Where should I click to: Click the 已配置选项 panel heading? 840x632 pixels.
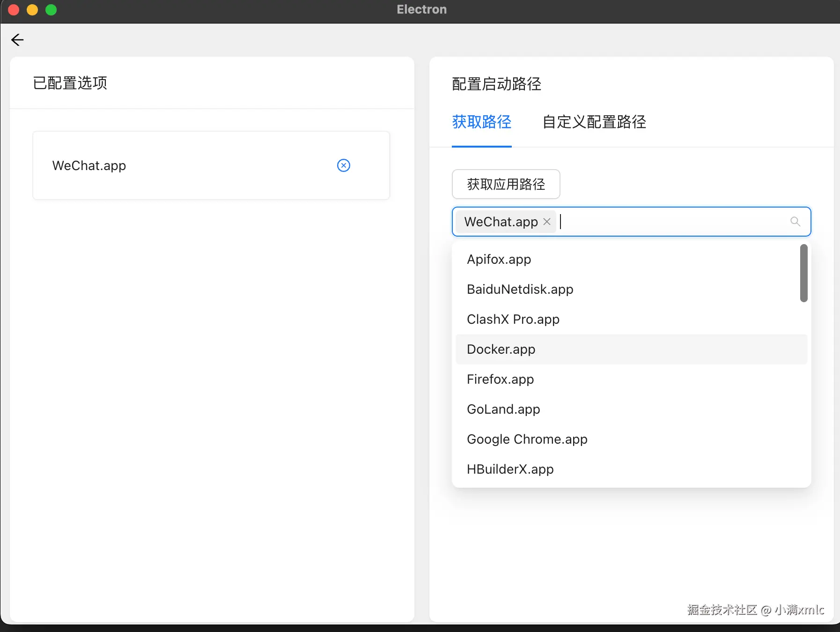tap(70, 83)
